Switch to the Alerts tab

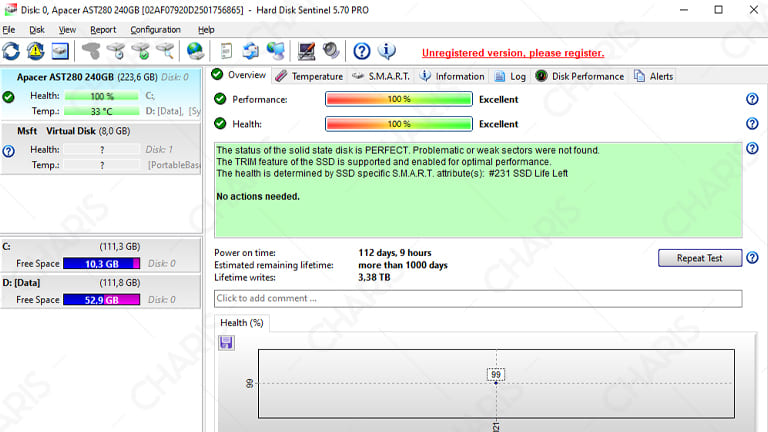[x=654, y=76]
